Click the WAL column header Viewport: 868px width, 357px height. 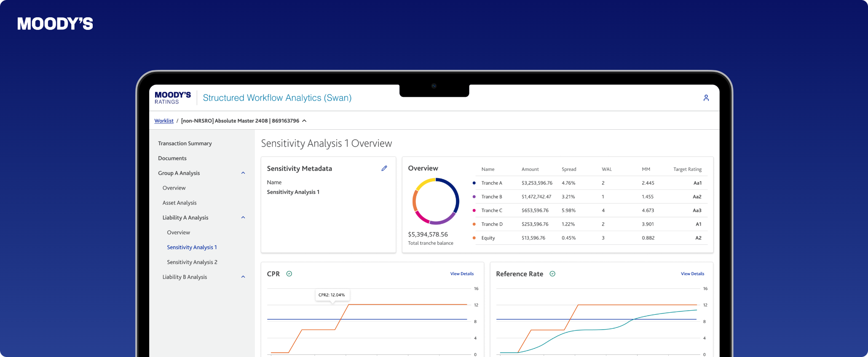pyautogui.click(x=607, y=169)
